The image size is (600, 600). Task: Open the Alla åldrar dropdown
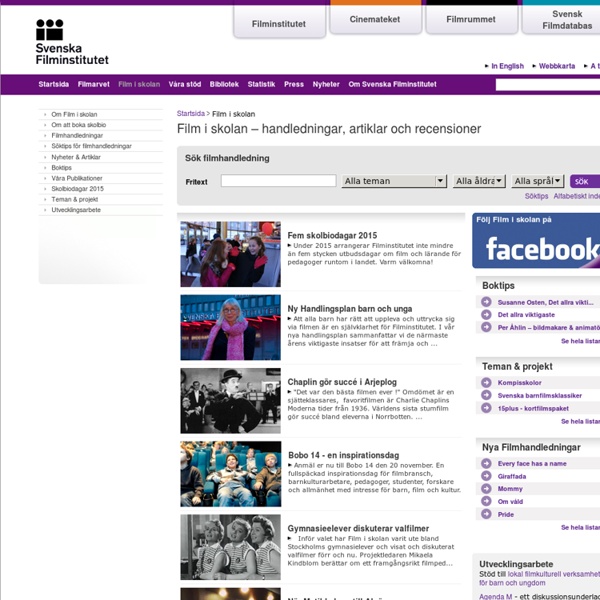point(479,181)
